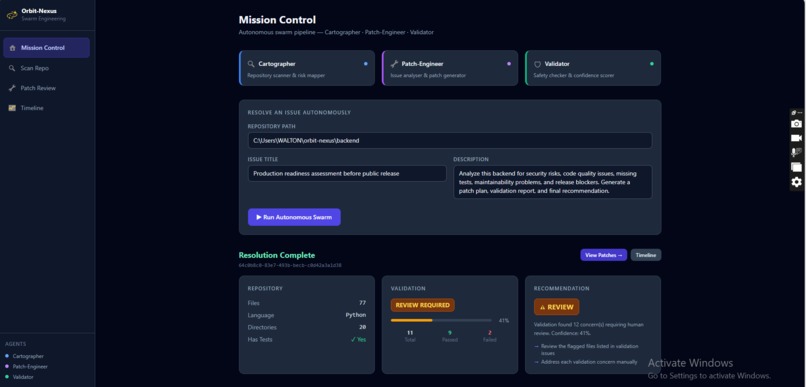The width and height of the screenshot is (806, 387).
Task: Click the REVIEW REQUIRED validation badge
Action: point(423,305)
